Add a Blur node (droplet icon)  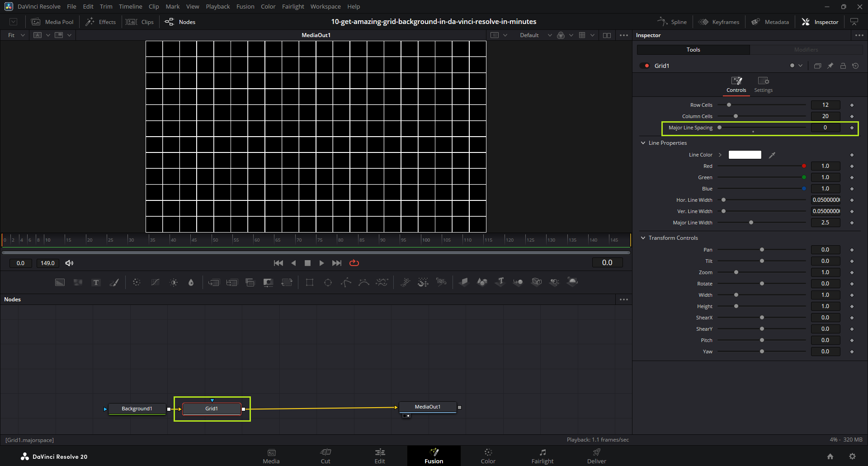pyautogui.click(x=191, y=282)
